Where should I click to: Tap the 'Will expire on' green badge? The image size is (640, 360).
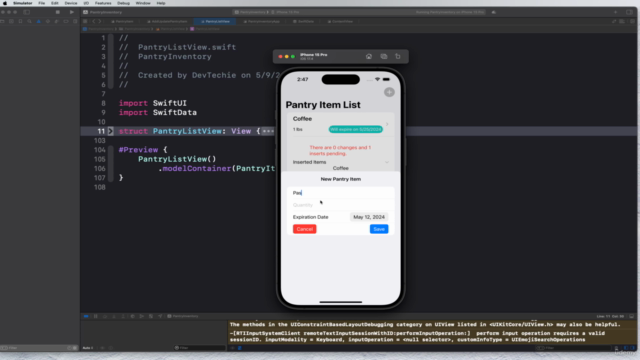356,129
